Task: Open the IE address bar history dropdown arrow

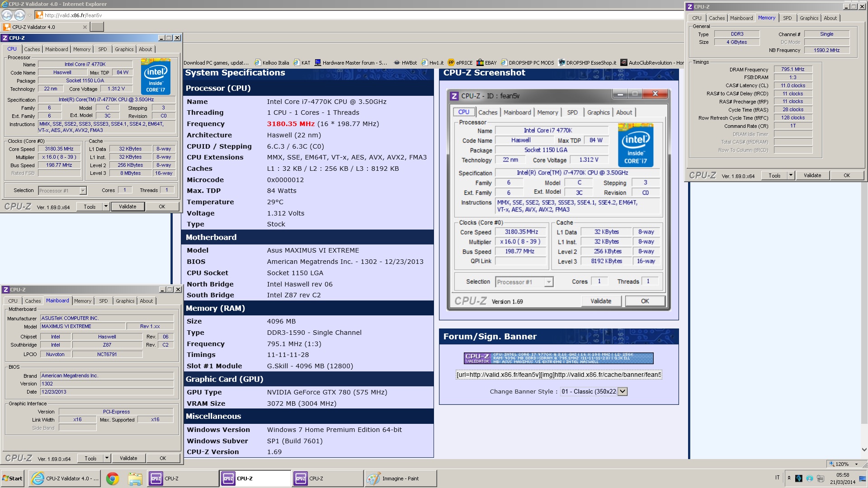Action: (30, 15)
